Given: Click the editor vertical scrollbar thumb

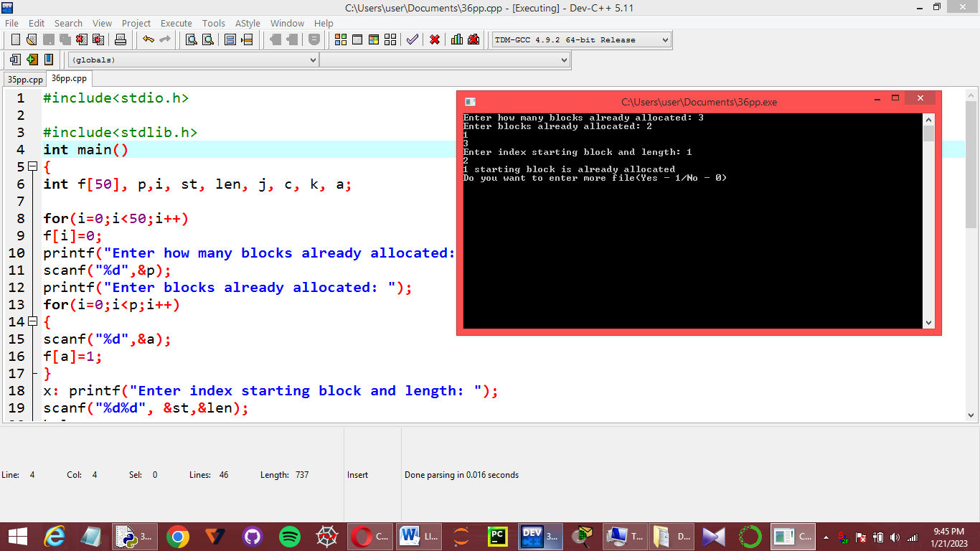Looking at the screenshot, I should click(x=971, y=165).
